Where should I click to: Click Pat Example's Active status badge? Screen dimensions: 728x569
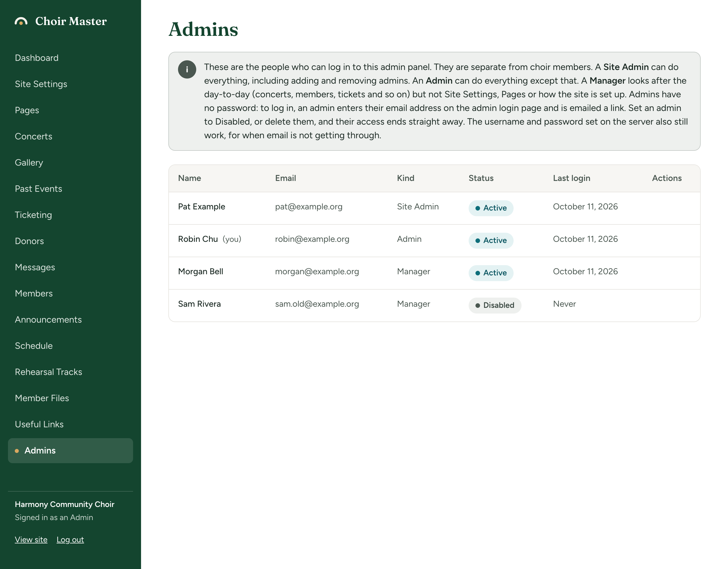(x=491, y=208)
